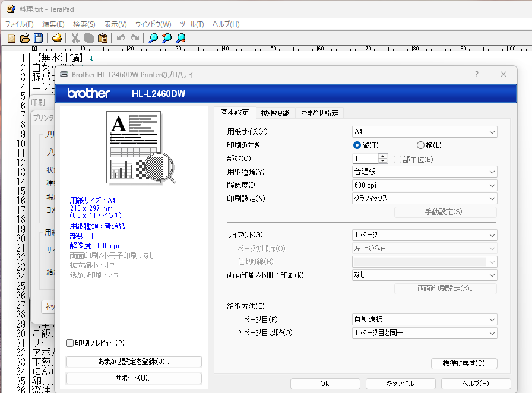
Task: Click the blue text 用紙種類 : 普通紙
Action: click(98, 226)
